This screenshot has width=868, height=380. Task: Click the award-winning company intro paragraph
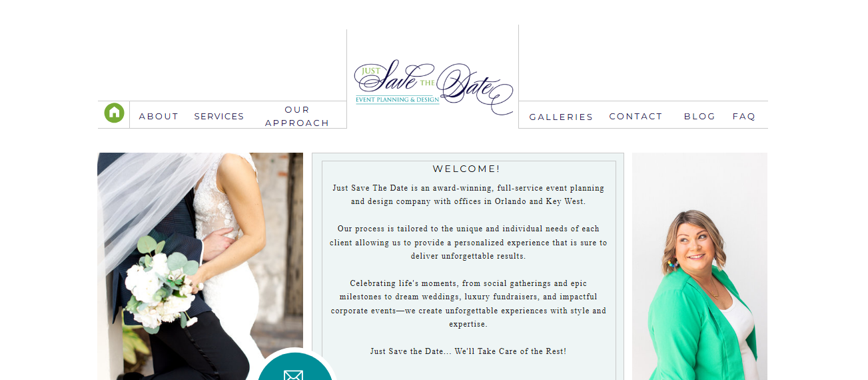click(468, 195)
